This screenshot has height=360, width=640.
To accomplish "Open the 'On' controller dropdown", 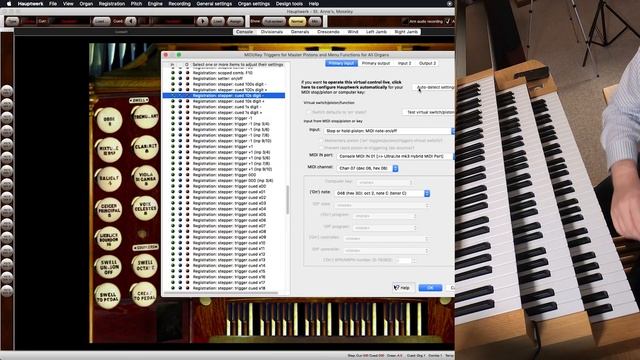I will pyautogui.click(x=386, y=239).
